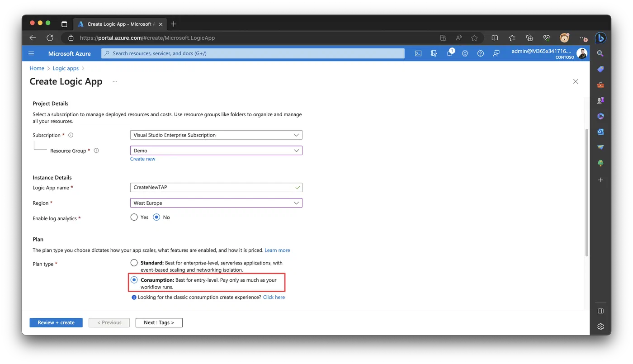Click the Logic App name input field
Viewport: 633px width, 364px height.
[216, 187]
